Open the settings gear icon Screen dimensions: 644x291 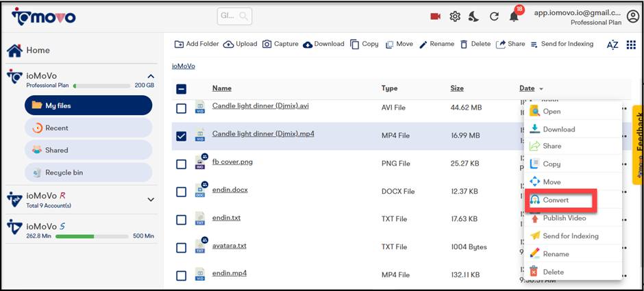click(x=455, y=16)
